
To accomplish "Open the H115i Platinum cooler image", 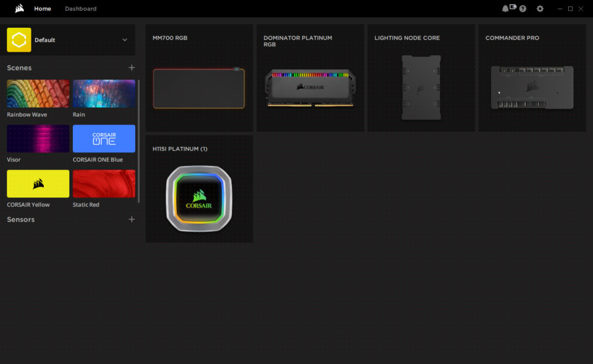I will click(x=199, y=199).
